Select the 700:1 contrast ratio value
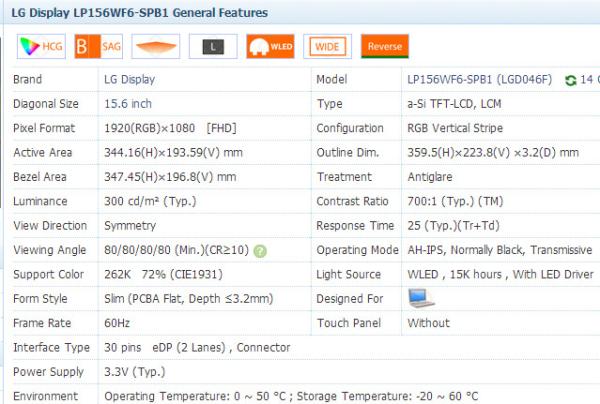 pyautogui.click(x=455, y=201)
